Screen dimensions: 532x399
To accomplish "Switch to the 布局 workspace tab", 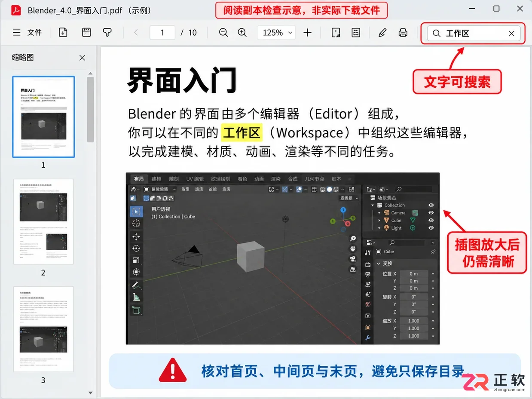I will (x=138, y=179).
